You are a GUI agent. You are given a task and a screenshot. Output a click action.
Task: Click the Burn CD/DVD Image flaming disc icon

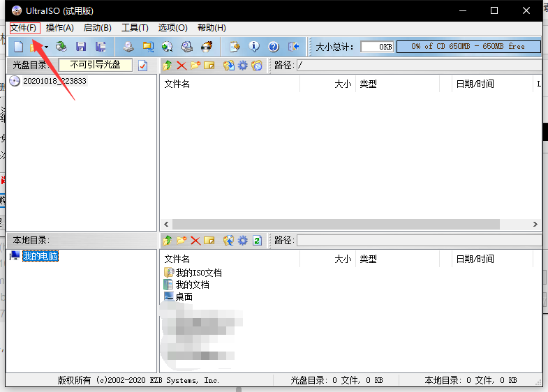(x=207, y=47)
